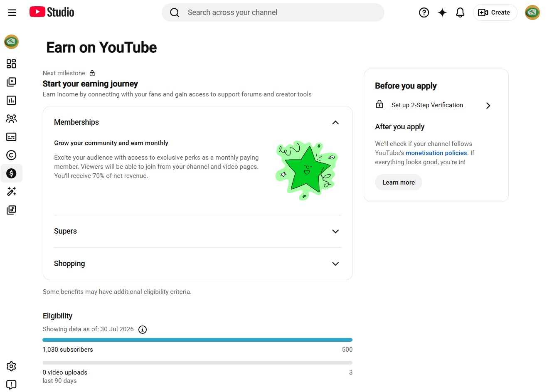Open the 2-Step Verification chevron arrow

(488, 106)
